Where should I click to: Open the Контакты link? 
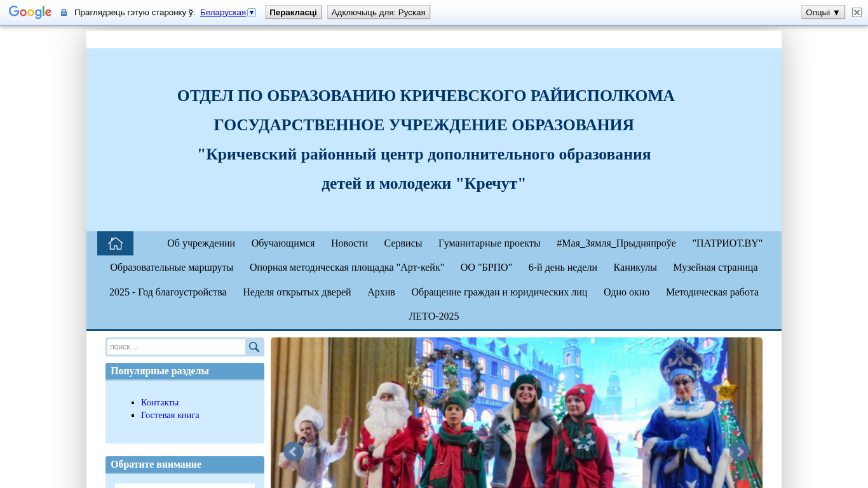(x=160, y=402)
